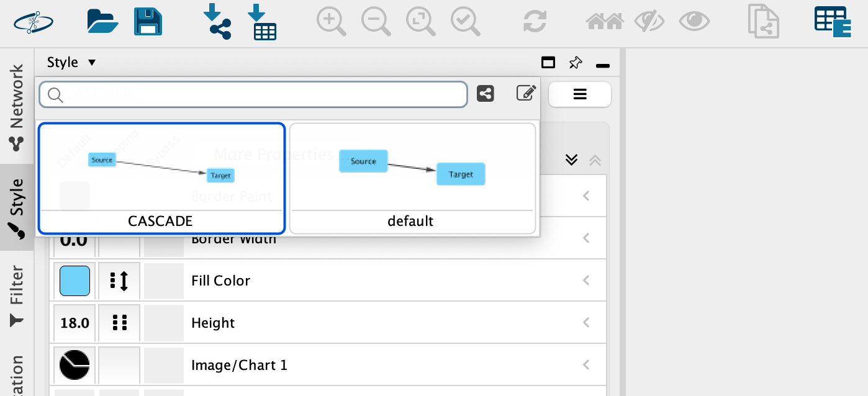
Task: Open the Style dropdown arrow
Action: pos(92,63)
